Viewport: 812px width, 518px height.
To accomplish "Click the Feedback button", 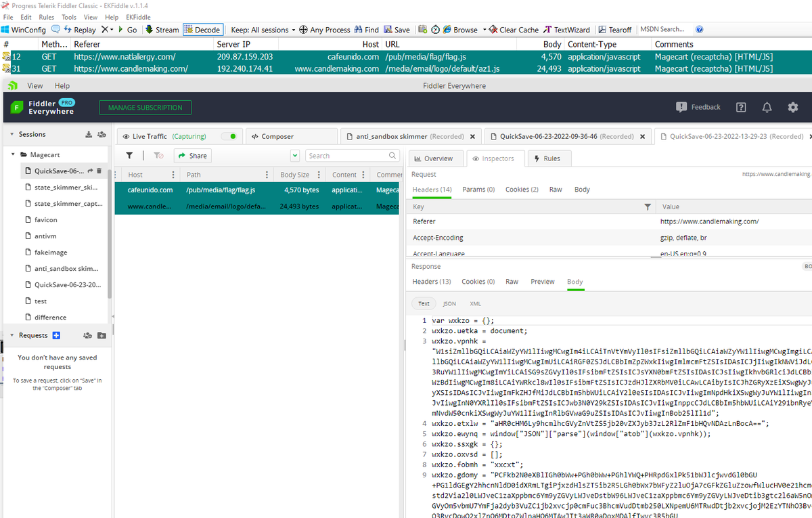I will click(x=698, y=107).
